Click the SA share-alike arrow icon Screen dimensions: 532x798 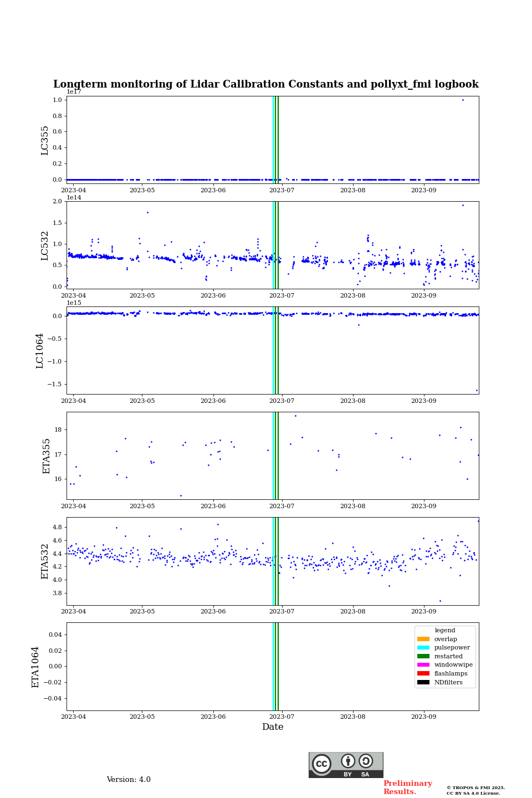pyautogui.click(x=366, y=761)
